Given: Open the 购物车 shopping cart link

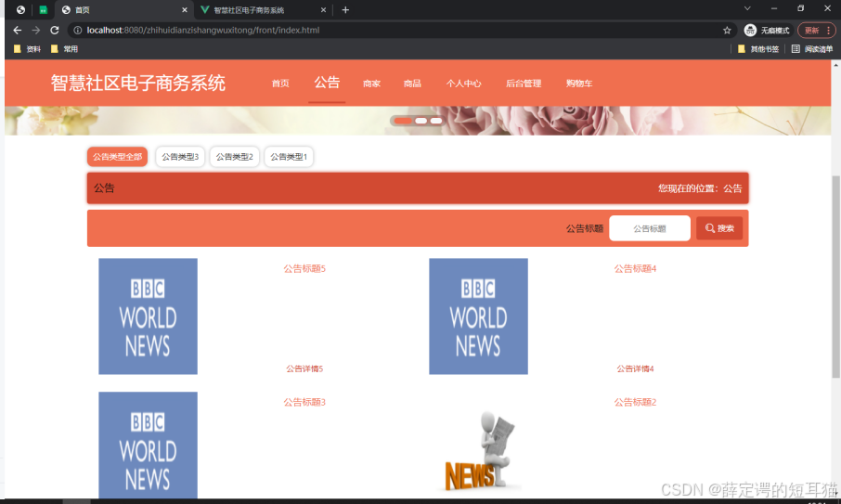Looking at the screenshot, I should tap(579, 84).
